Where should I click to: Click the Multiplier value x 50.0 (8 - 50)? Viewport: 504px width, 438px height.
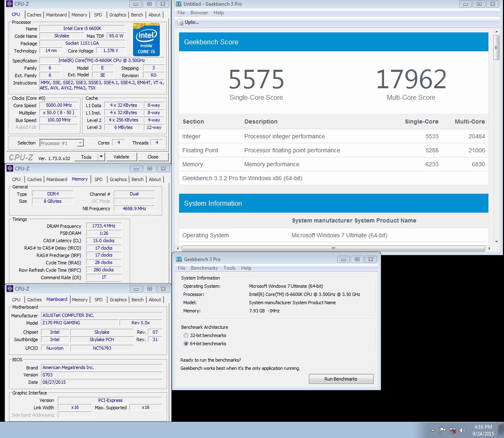pos(59,112)
